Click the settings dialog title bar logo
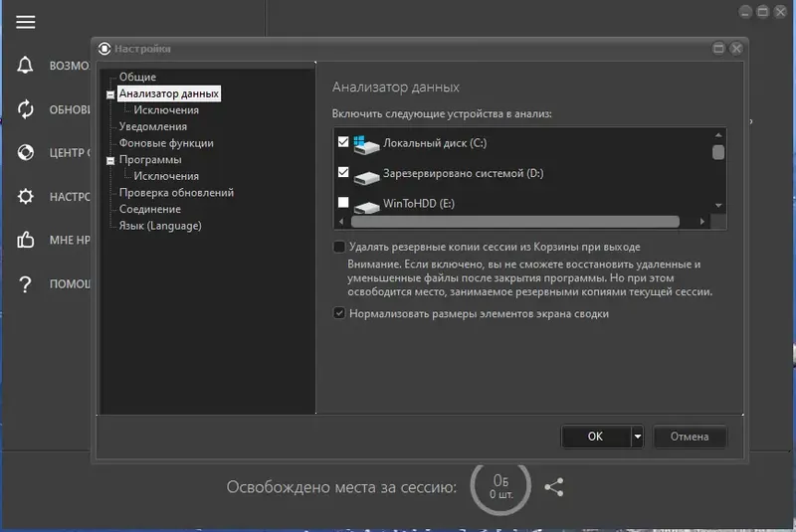This screenshot has width=796, height=532. [104, 48]
